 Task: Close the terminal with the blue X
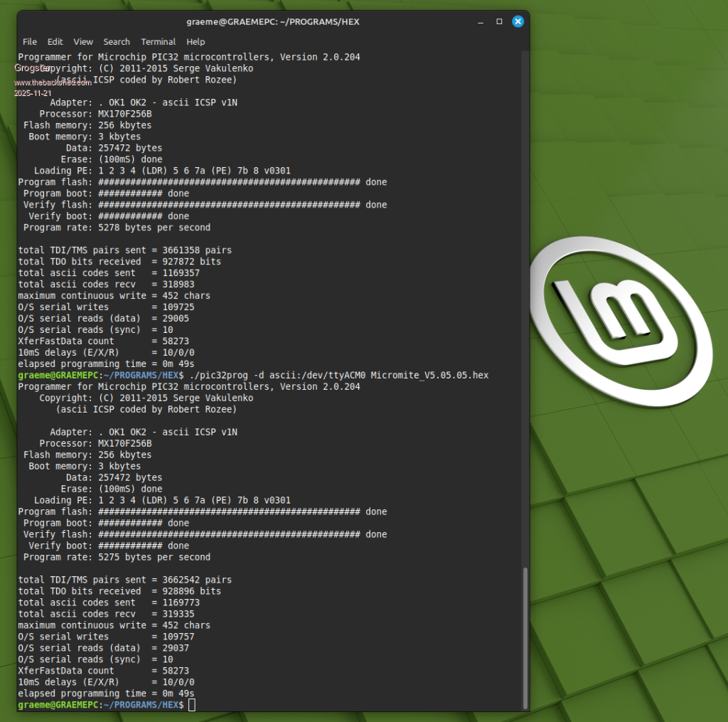pyautogui.click(x=518, y=21)
